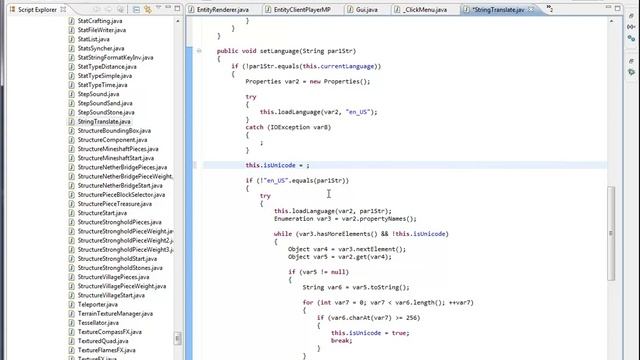Collapse all items in Script Explorer
The height and width of the screenshot is (360, 640).
(136, 9)
